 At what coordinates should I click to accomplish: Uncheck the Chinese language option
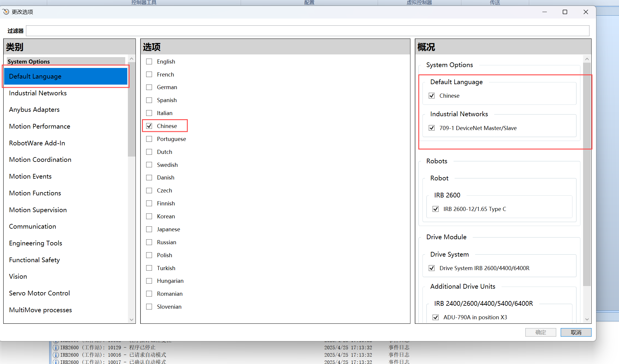click(x=149, y=126)
